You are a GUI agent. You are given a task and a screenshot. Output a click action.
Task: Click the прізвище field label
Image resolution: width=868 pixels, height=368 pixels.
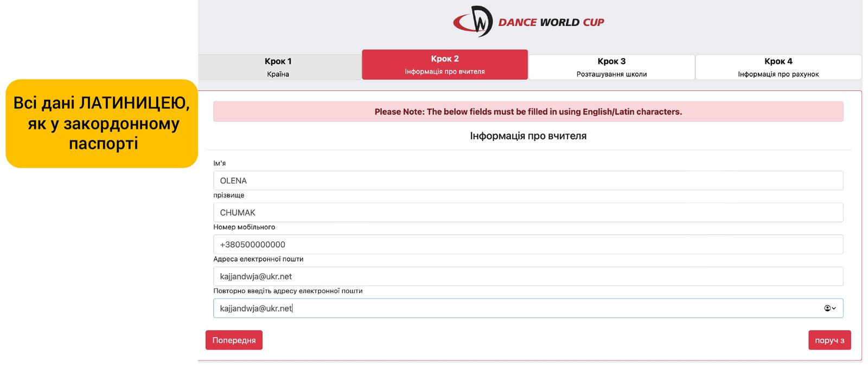point(229,195)
